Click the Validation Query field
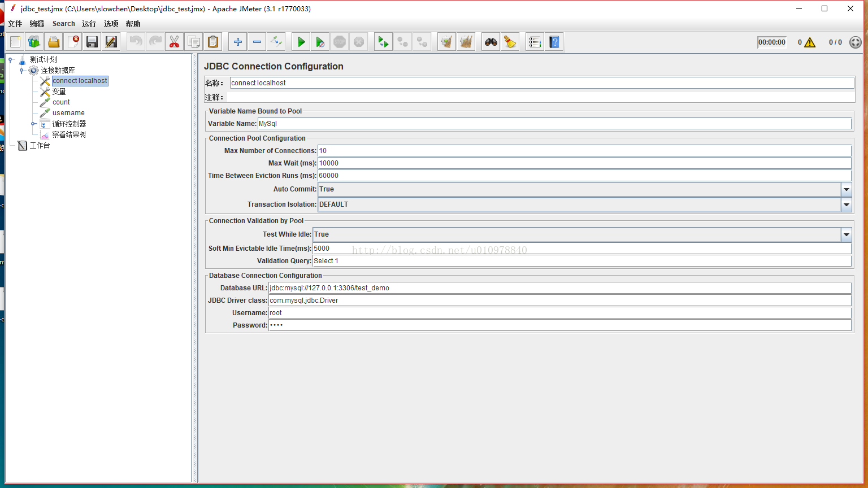Screen dimensions: 868x488 pyautogui.click(x=582, y=261)
